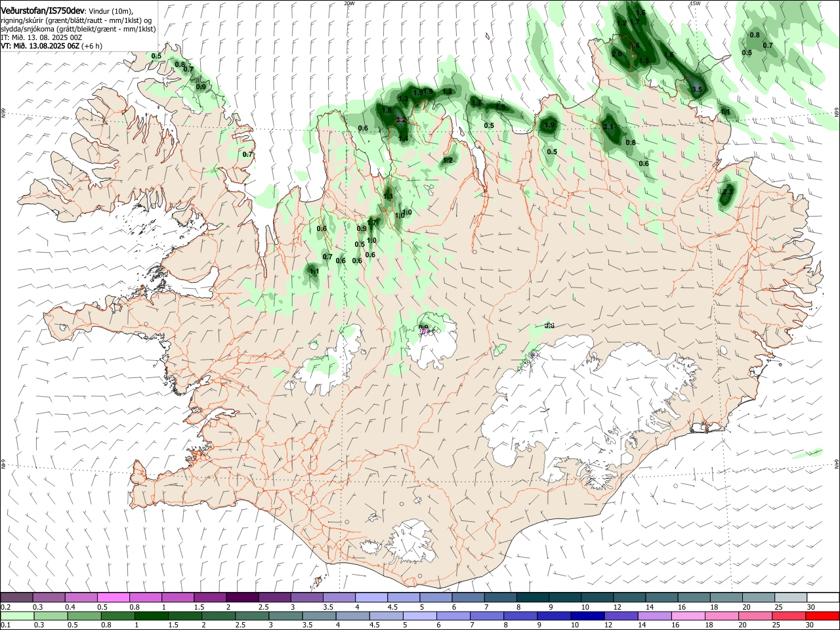Screen dimensions: 840x630
Task: Pick rain swatch between 4 and 4.5
Action: point(352,616)
